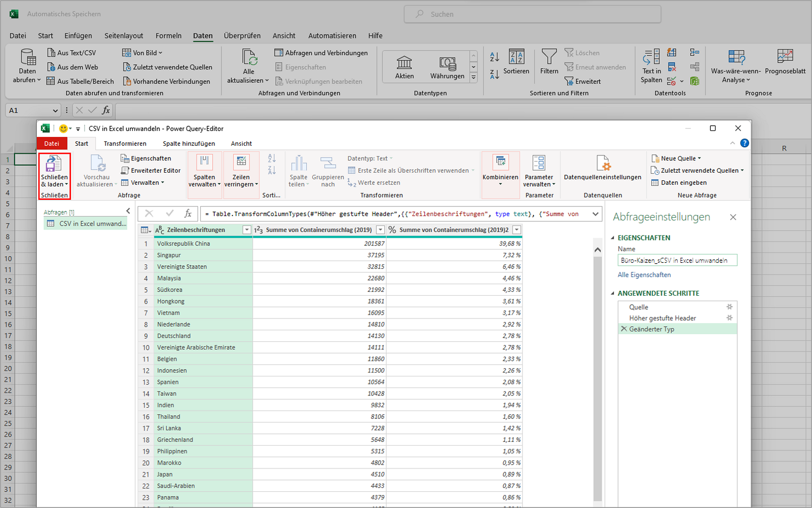Click Was-wäre-wenn-Analyse in Excel

coord(736,66)
